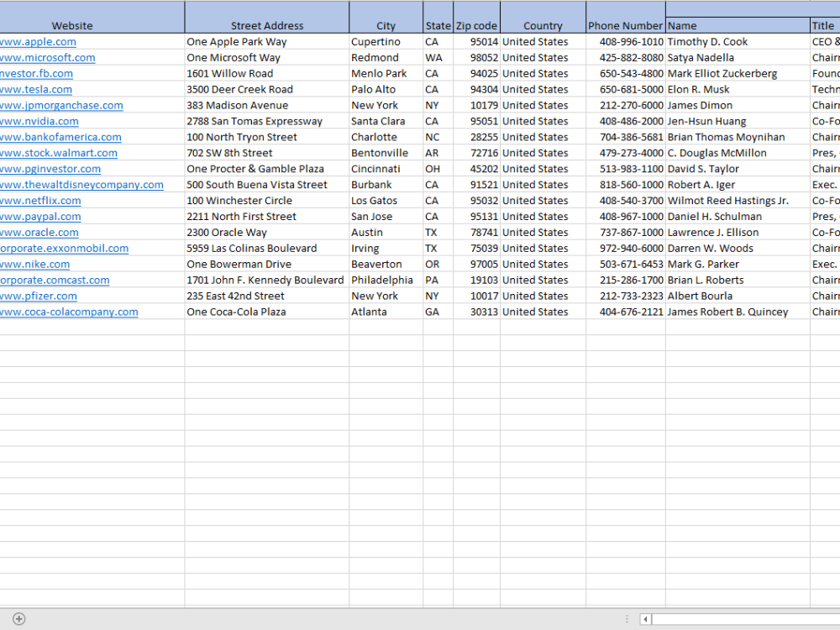
Task: Click the zip code 98052 cell
Action: [477, 58]
